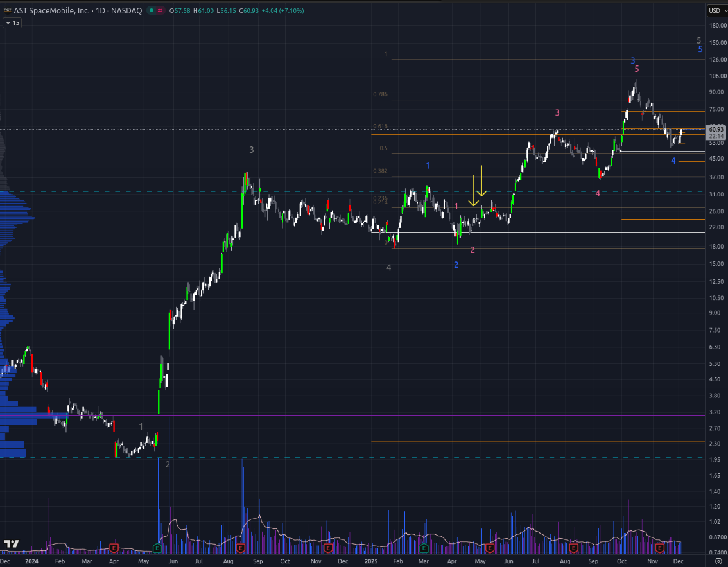Viewport: 728px width, 567px height.
Task: Click the TradingView logo icon
Action: click(x=11, y=545)
